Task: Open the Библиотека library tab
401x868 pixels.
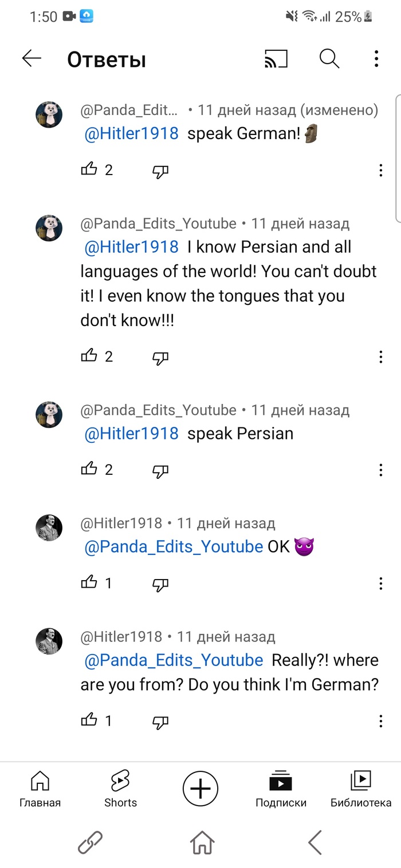Action: point(361,788)
